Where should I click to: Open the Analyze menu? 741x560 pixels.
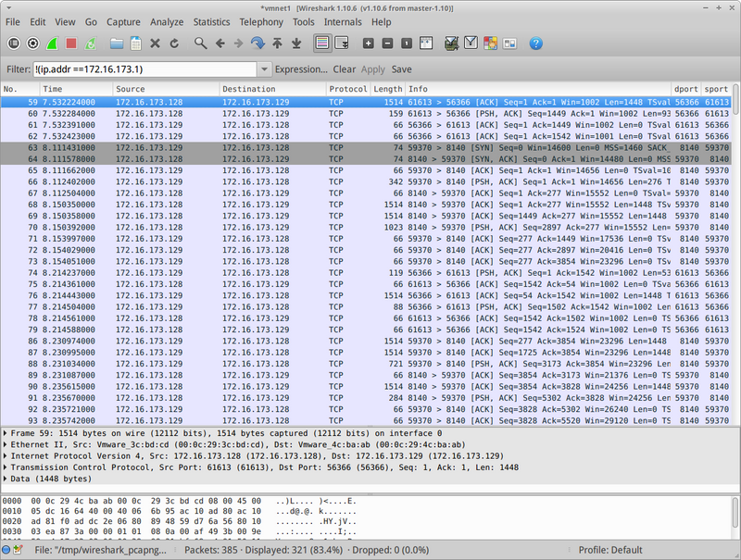(x=167, y=22)
